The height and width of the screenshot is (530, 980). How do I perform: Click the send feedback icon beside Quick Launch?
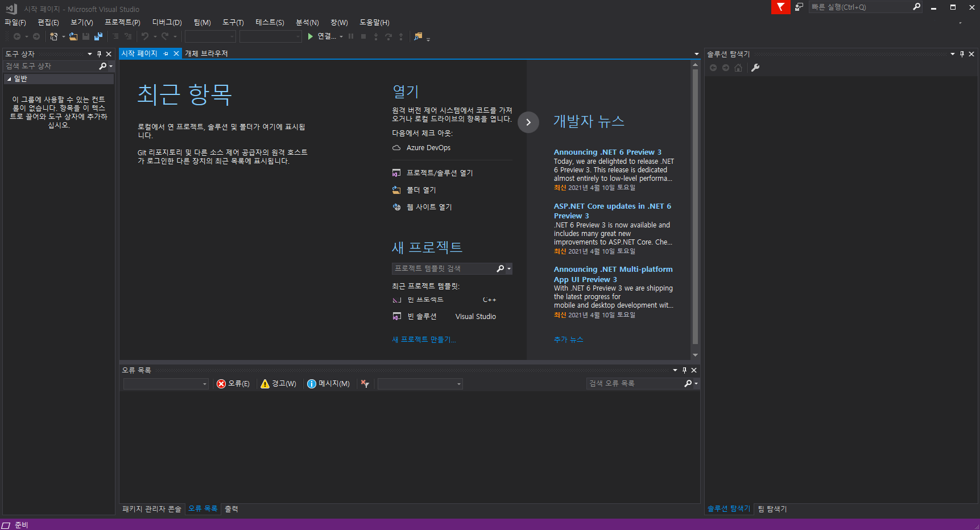799,7
